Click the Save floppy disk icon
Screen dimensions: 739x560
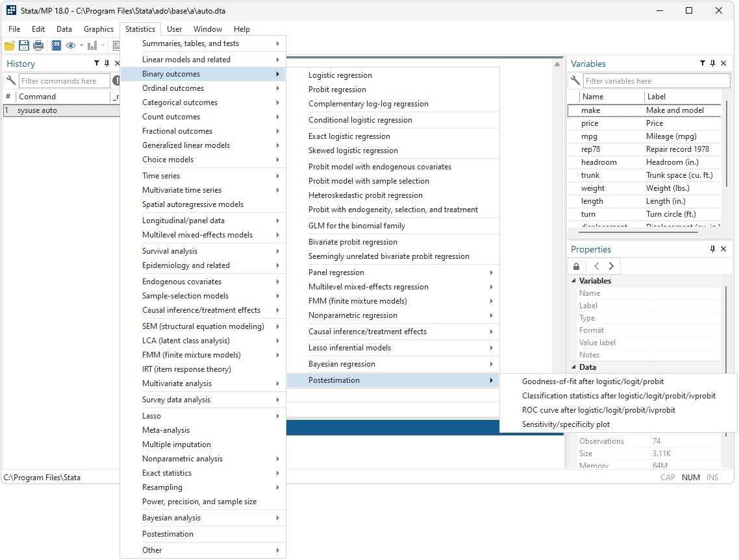24,45
